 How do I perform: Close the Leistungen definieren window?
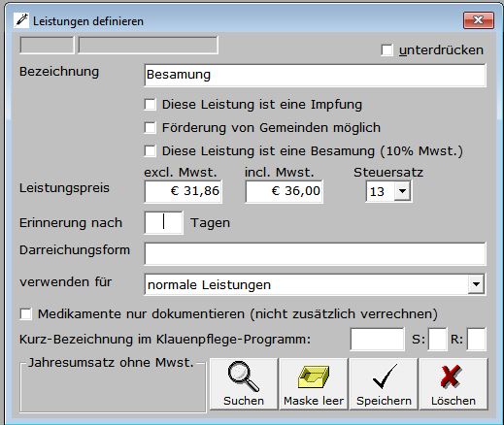479,20
